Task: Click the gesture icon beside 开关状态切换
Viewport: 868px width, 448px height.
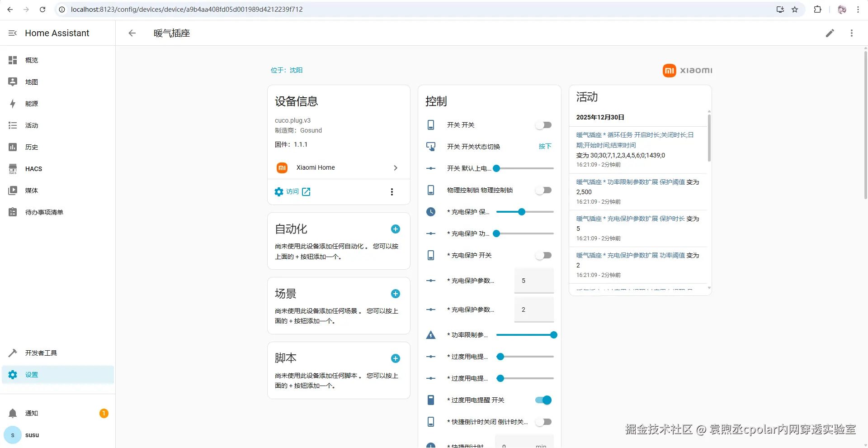Action: (x=431, y=147)
